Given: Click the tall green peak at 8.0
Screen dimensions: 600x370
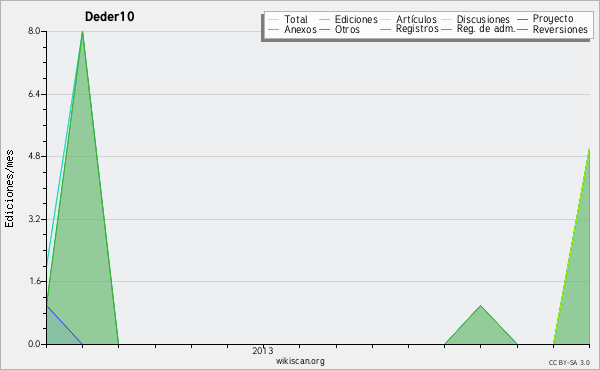Looking at the screenshot, I should pyautogui.click(x=83, y=187).
